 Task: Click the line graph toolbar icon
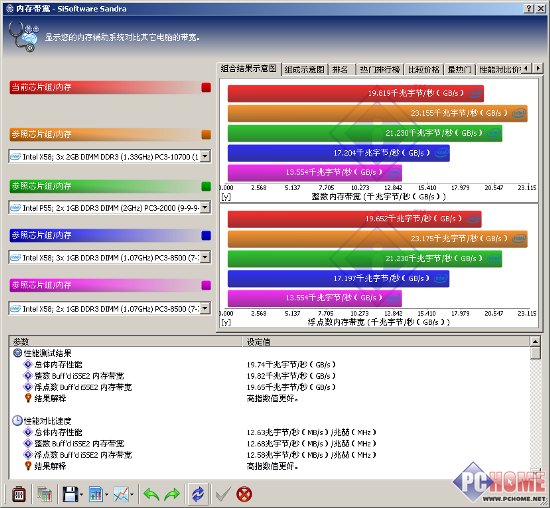[x=121, y=494]
